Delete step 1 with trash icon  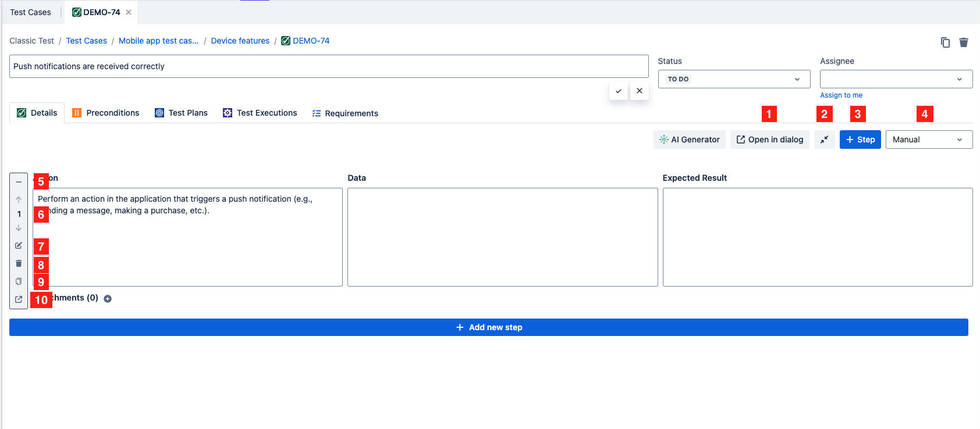point(19,263)
